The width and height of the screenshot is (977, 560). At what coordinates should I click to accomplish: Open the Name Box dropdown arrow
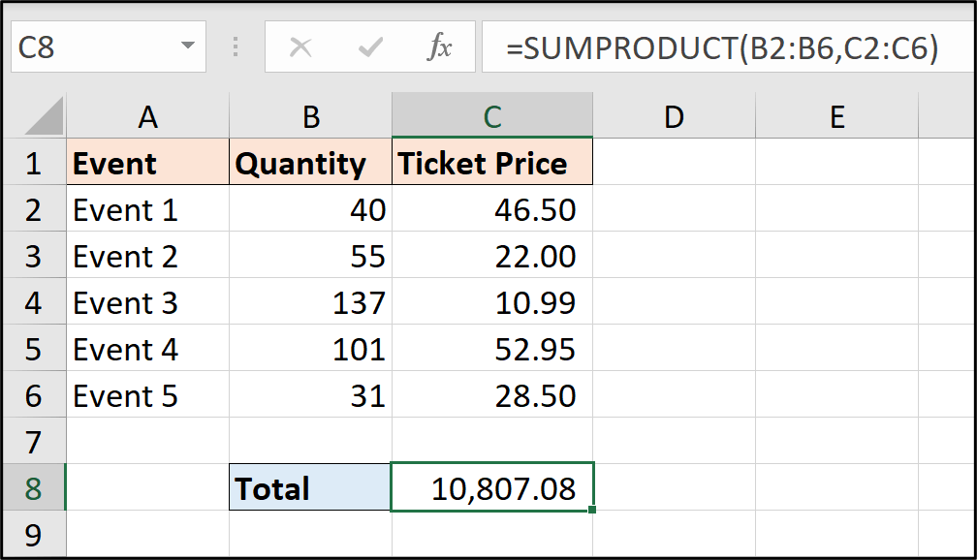click(x=188, y=45)
